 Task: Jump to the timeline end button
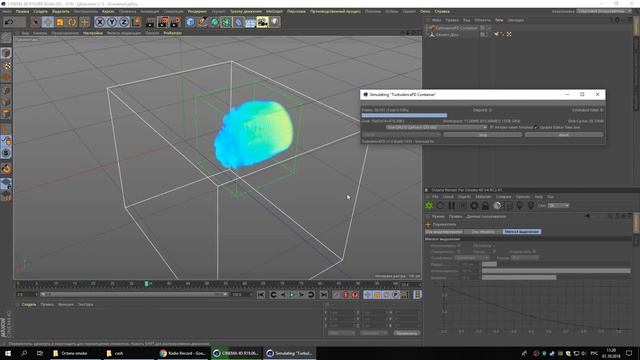(x=324, y=295)
